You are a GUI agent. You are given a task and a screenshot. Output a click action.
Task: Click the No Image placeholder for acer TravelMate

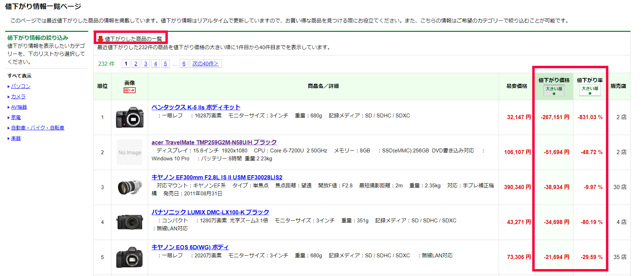point(129,152)
